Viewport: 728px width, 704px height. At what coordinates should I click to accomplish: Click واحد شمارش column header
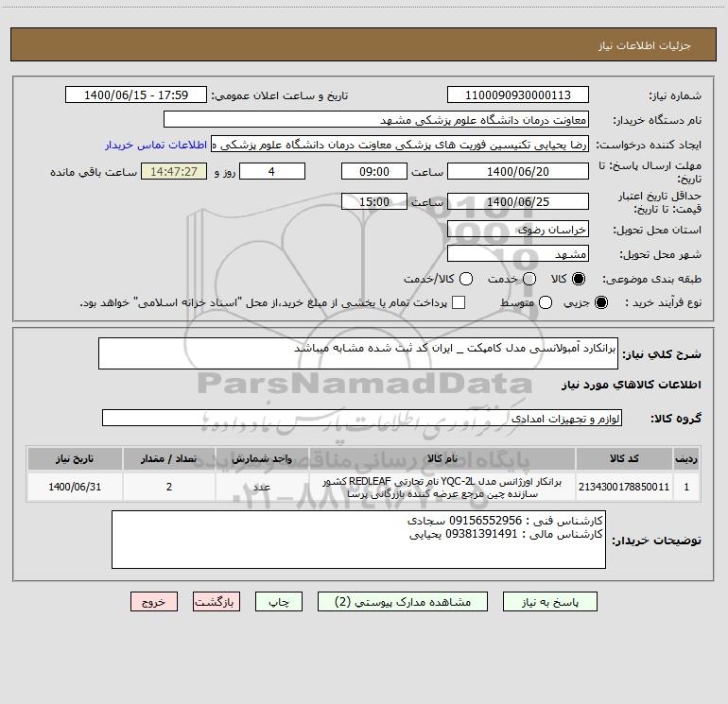(262, 459)
